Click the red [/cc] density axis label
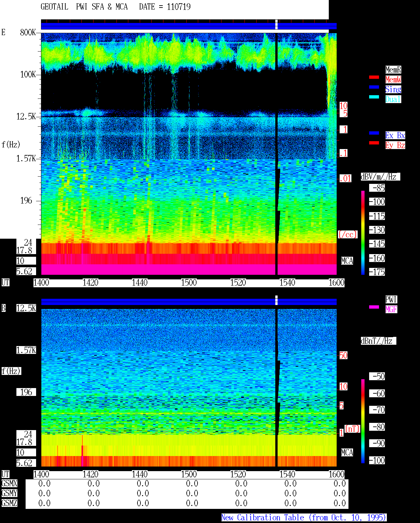Screen dimensions: 420x523 click(347, 235)
